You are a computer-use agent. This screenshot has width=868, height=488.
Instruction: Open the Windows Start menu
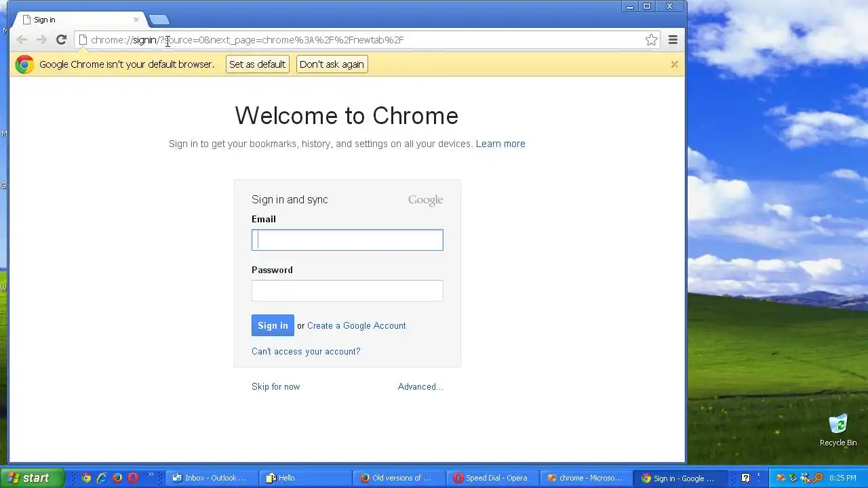32,478
